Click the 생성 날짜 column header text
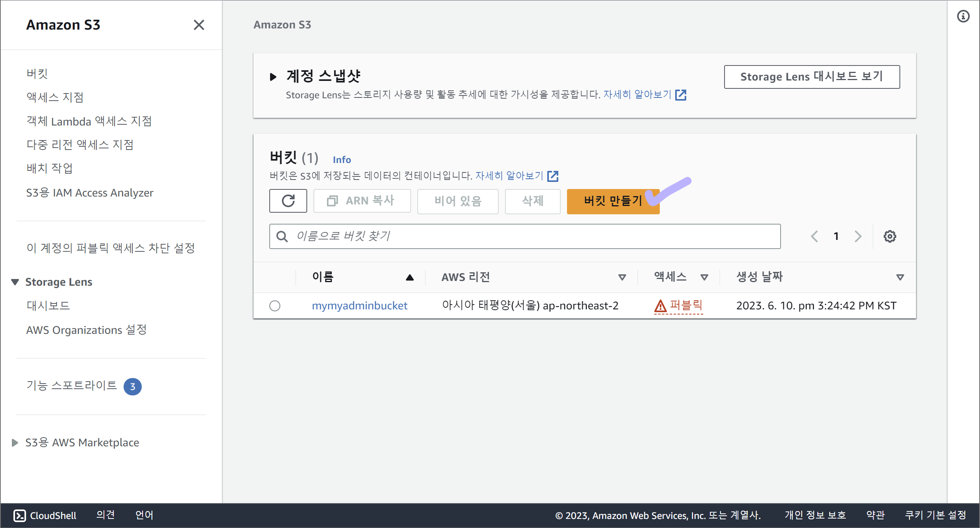Screen dimensions: 980x528 pos(759,277)
